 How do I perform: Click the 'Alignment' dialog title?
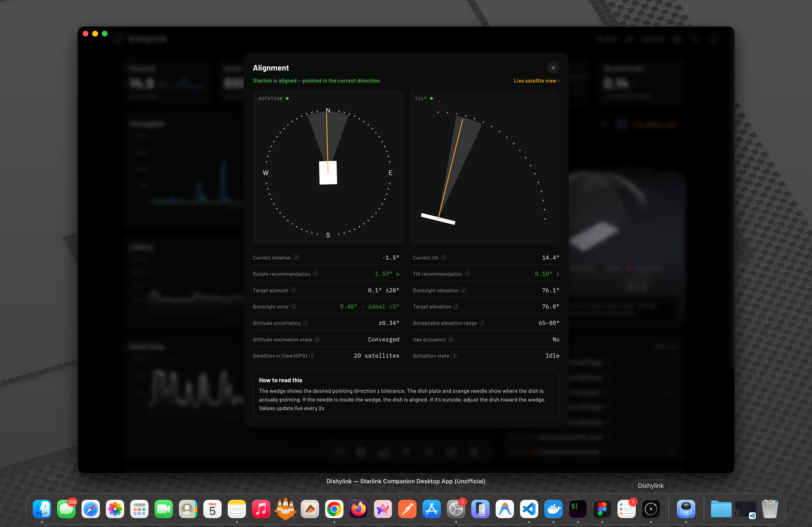[x=271, y=68]
